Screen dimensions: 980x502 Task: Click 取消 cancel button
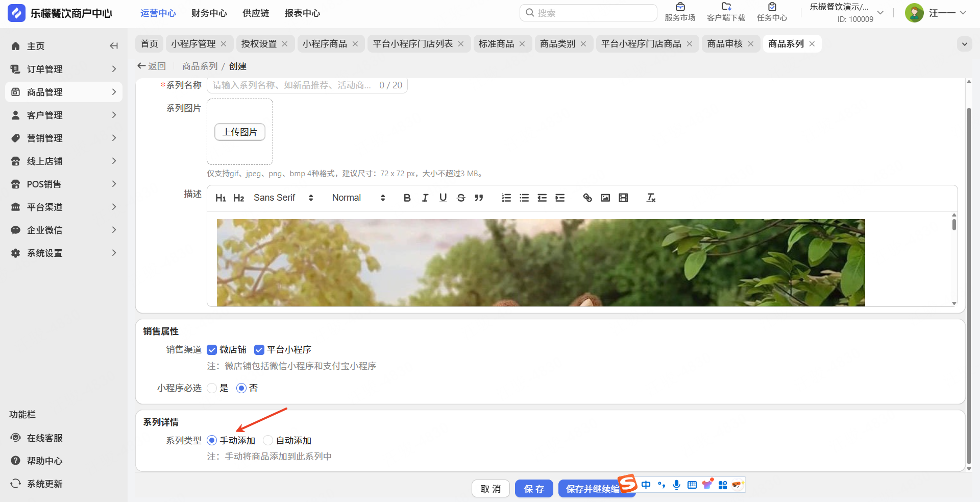coord(491,489)
